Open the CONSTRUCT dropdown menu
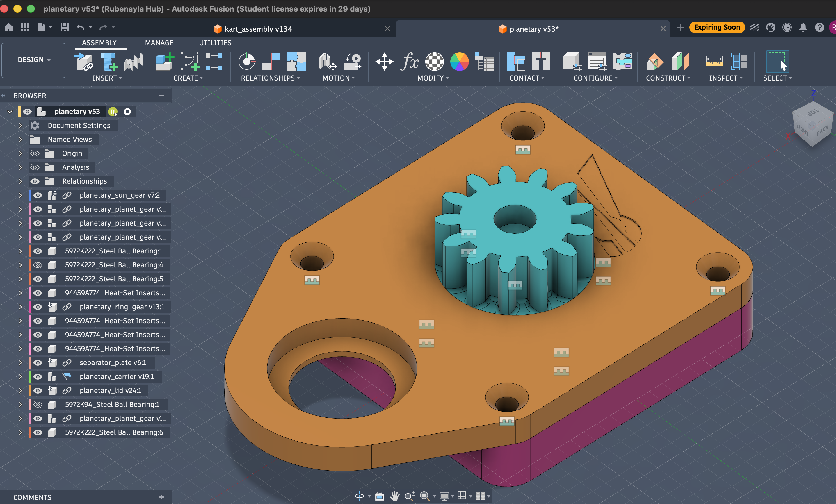The height and width of the screenshot is (504, 836). [x=668, y=78]
